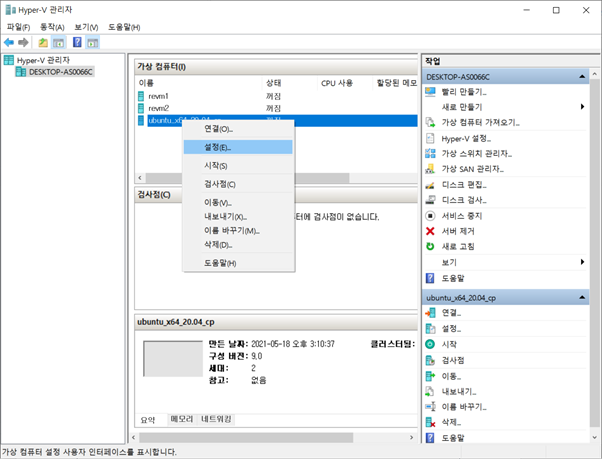Click the details pane right scroll arrow
Viewport: 602px width, 459px height.
pyautogui.click(x=411, y=438)
